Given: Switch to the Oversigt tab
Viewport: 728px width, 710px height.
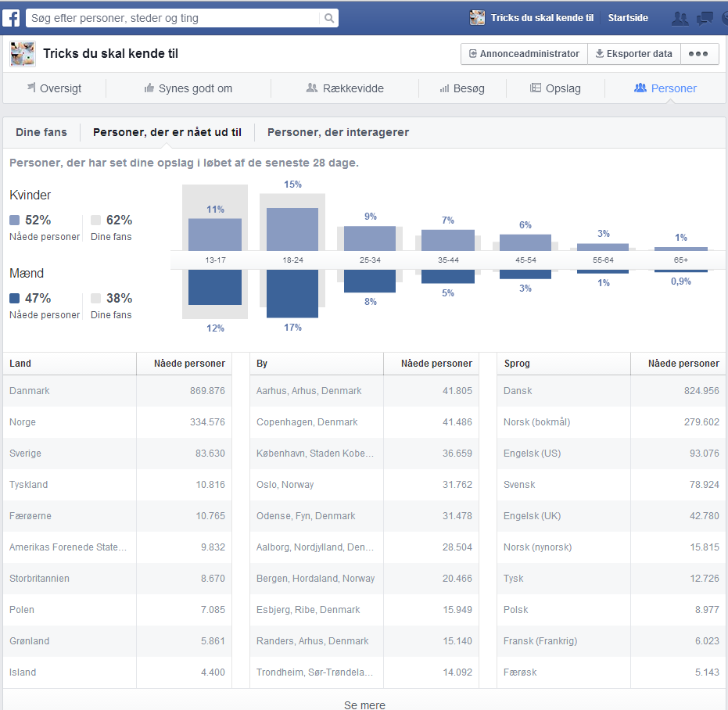Looking at the screenshot, I should 54,88.
